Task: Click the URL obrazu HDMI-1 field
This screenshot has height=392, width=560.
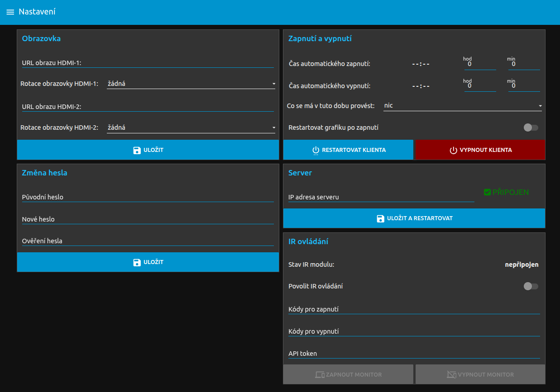Action: point(148,63)
